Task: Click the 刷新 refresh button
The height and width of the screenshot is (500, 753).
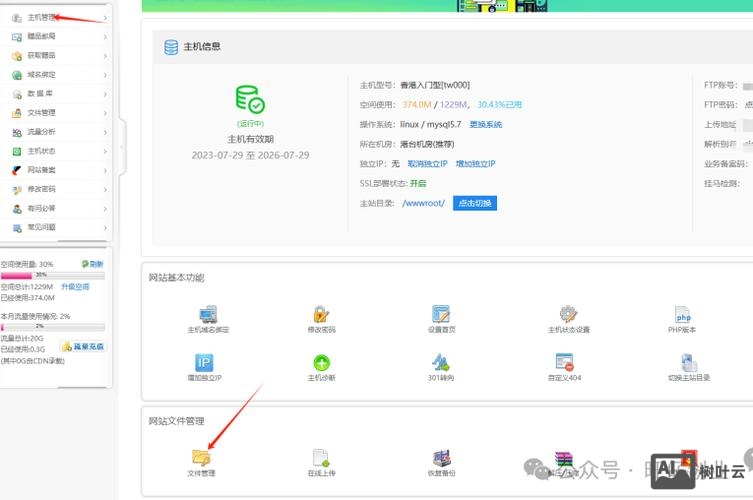Action: [x=92, y=264]
